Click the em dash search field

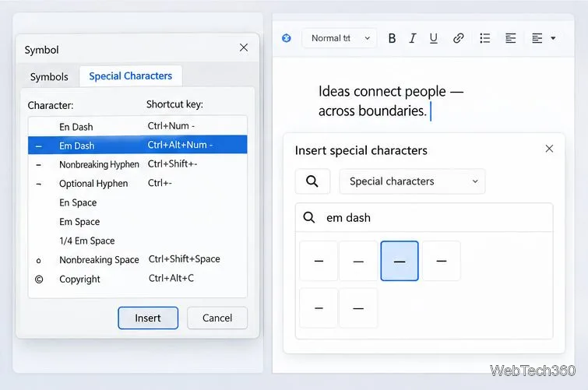coord(424,217)
